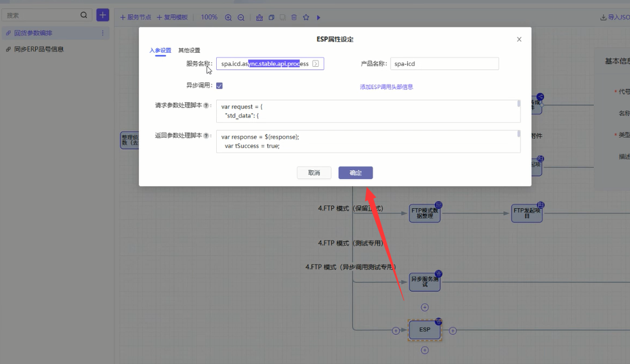The image size is (630, 364).
Task: Click the 100% zoom level text
Action: coord(209,17)
